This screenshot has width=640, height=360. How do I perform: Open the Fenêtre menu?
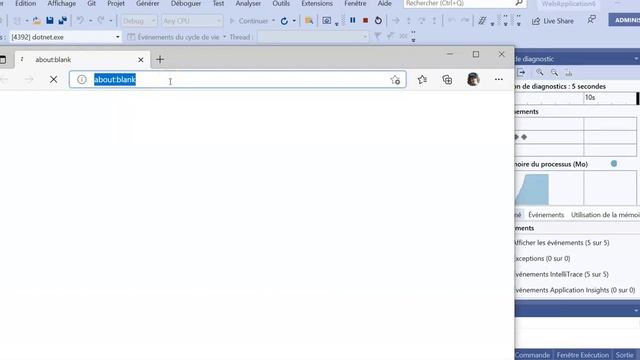coord(355,3)
